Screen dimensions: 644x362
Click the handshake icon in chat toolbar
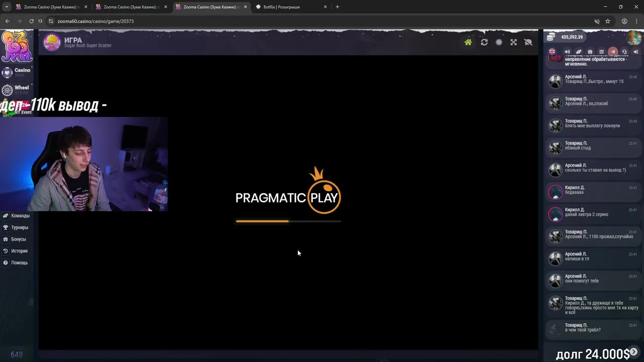coord(579,51)
